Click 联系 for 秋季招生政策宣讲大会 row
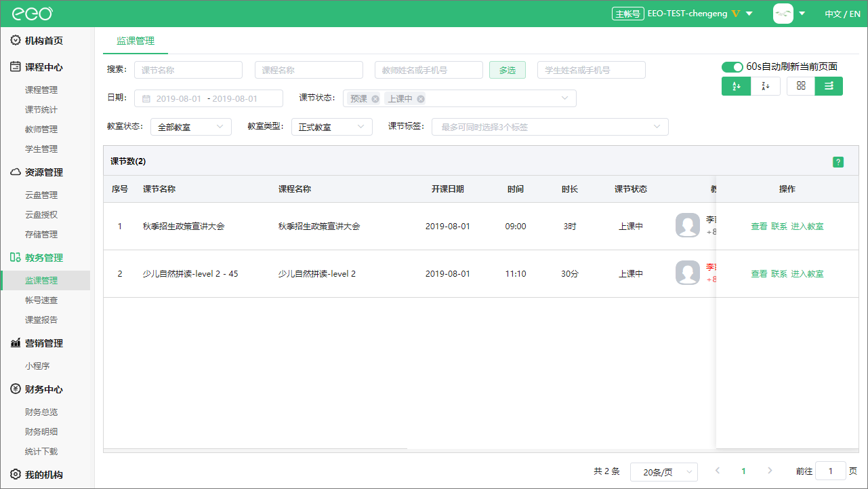Image resolution: width=868 pixels, height=489 pixels. (x=779, y=227)
